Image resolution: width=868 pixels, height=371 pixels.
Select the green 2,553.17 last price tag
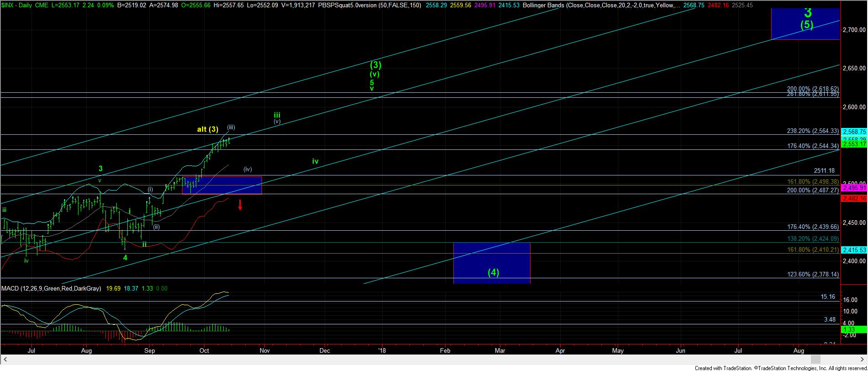(x=854, y=144)
